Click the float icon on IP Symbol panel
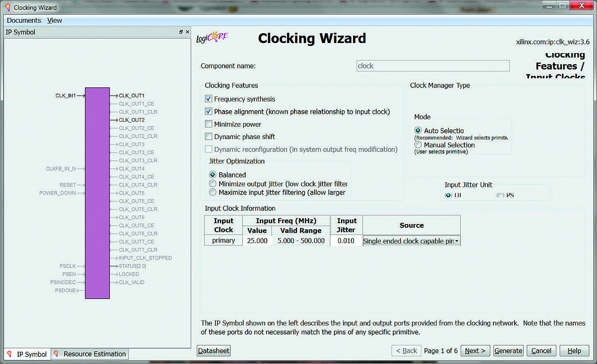Image resolution: width=597 pixels, height=364 pixels. [181, 32]
